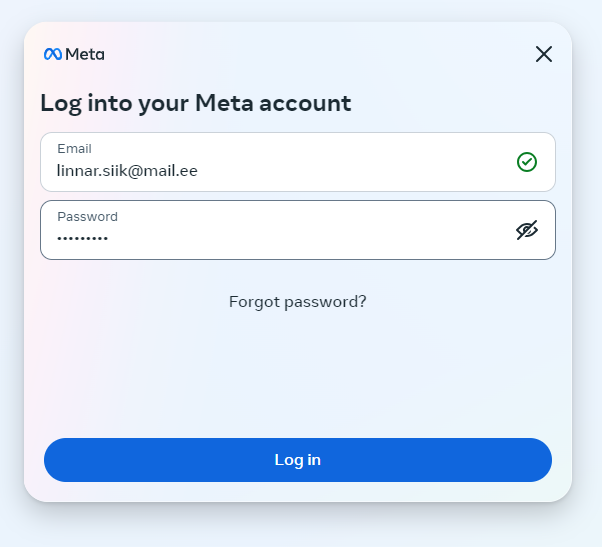Click the "Log into your Meta account" heading
602x547 pixels.
pyautogui.click(x=196, y=102)
